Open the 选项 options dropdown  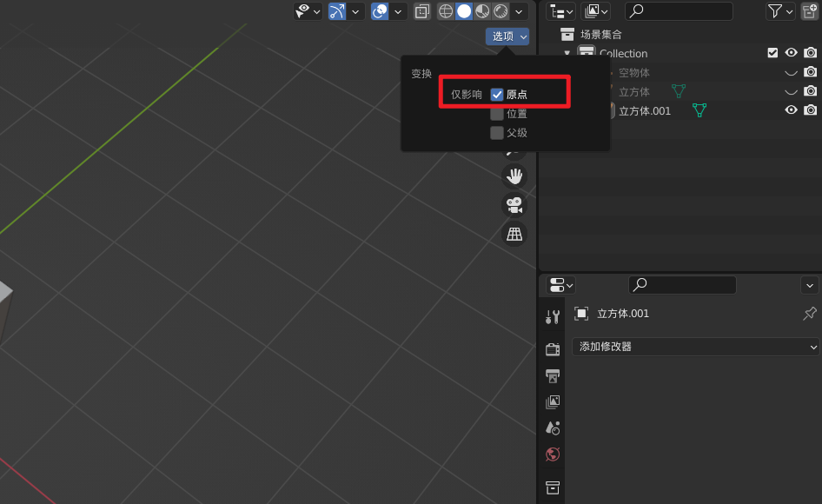(507, 36)
